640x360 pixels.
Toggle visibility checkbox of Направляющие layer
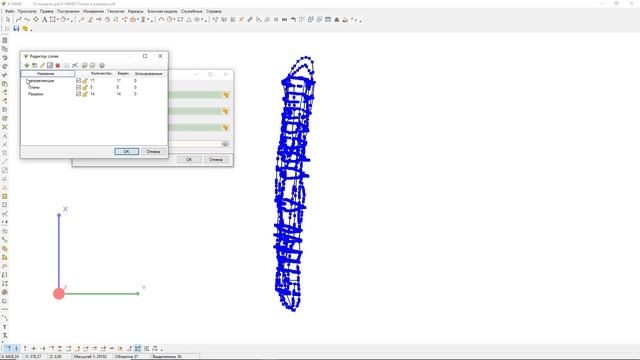click(78, 81)
